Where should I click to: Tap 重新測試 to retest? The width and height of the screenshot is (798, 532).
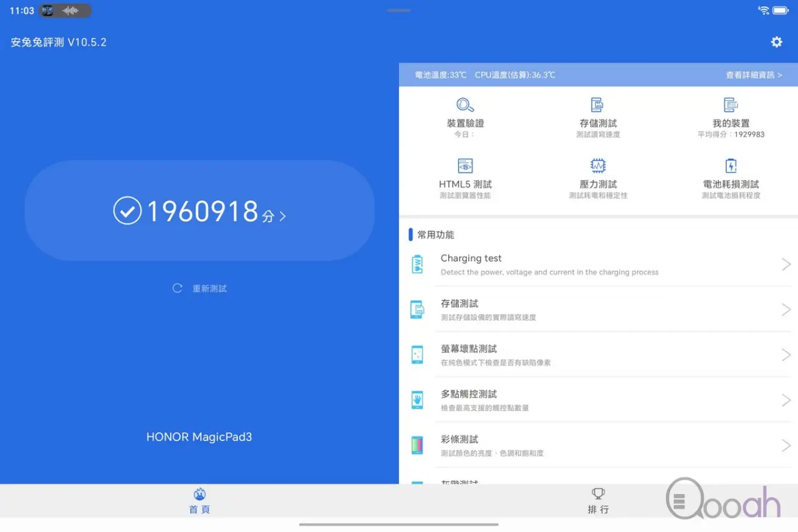pos(209,288)
